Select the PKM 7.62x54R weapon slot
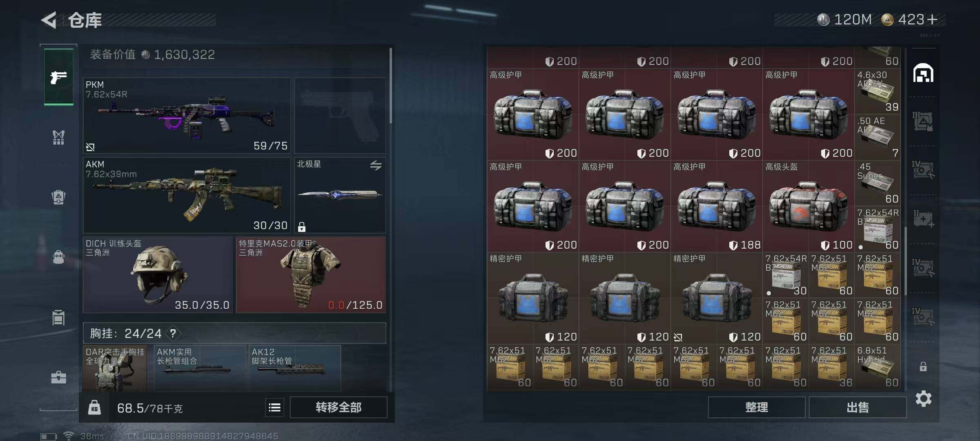The width and height of the screenshot is (980, 441). pos(187,116)
